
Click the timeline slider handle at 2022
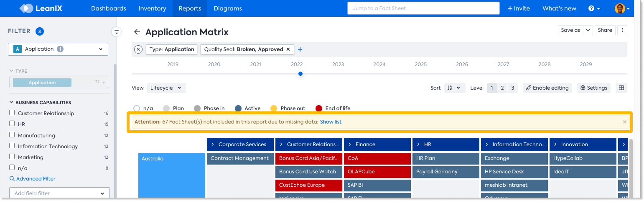pyautogui.click(x=300, y=74)
